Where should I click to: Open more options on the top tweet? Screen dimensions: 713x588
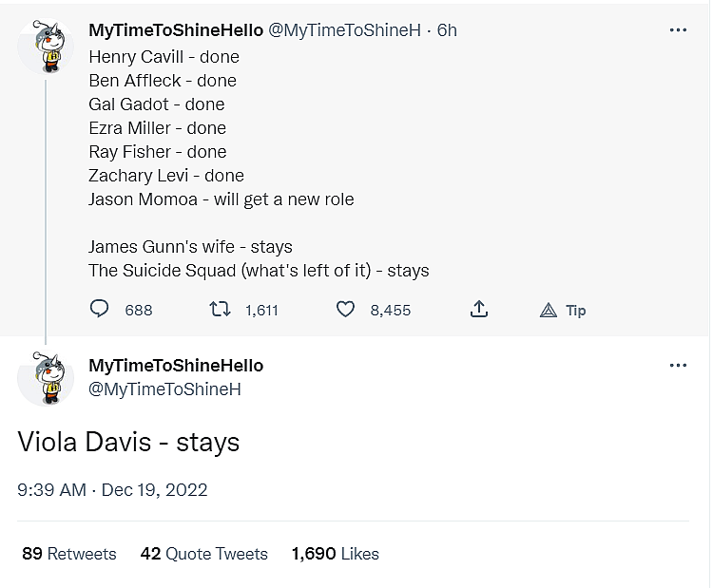pos(678,30)
